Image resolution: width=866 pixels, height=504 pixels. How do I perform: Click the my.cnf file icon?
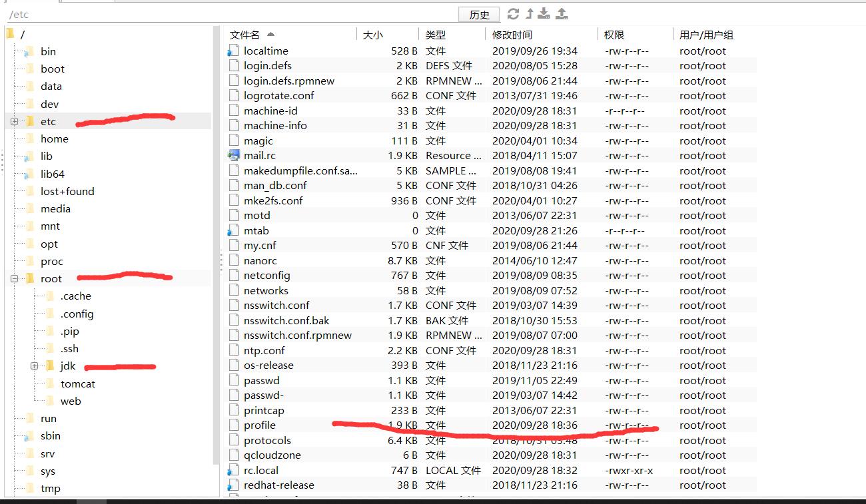232,245
